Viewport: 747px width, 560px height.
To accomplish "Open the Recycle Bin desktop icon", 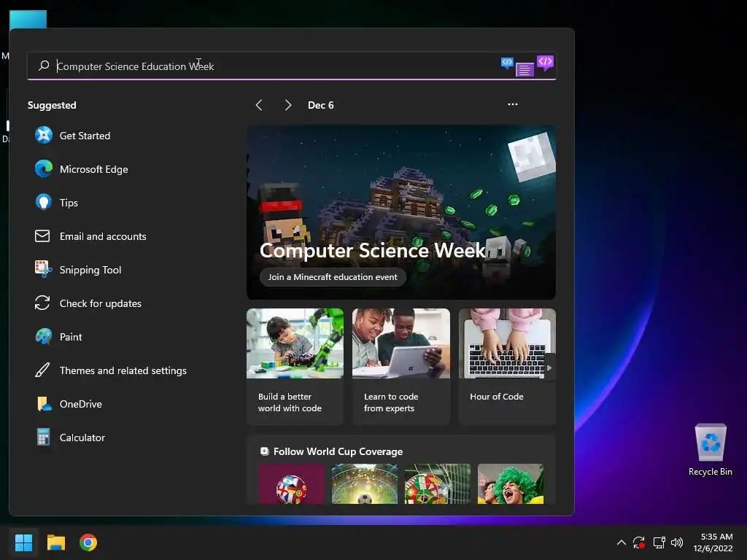I will click(711, 449).
